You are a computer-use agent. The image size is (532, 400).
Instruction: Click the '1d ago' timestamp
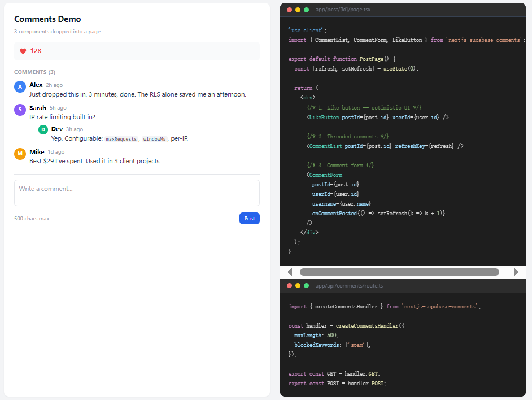56,152
